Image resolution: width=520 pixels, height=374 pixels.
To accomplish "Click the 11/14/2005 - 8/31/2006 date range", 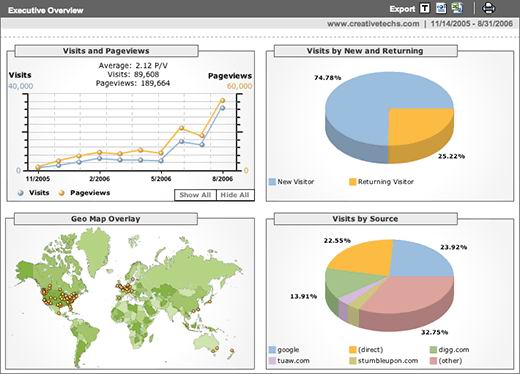I will (472, 24).
